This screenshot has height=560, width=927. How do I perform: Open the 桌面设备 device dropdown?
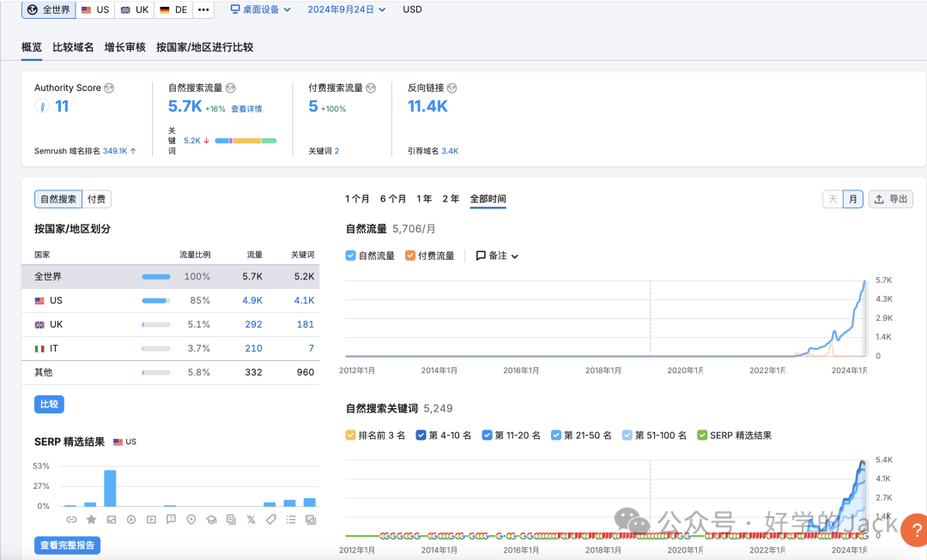[259, 9]
